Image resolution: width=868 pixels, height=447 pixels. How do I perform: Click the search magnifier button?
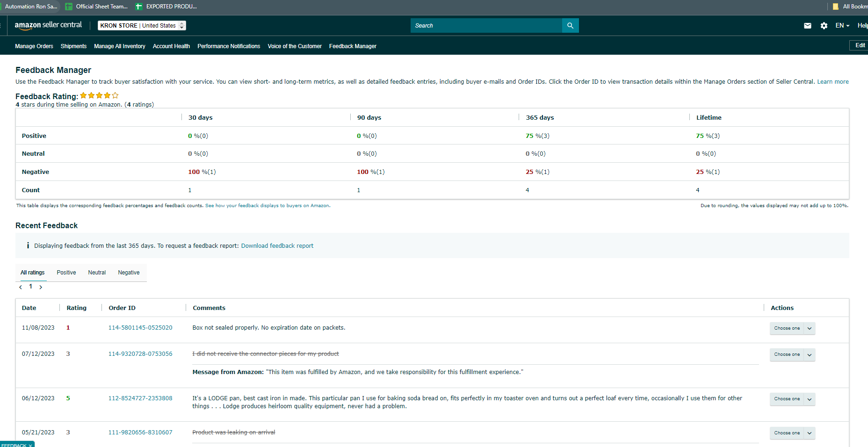[570, 26]
